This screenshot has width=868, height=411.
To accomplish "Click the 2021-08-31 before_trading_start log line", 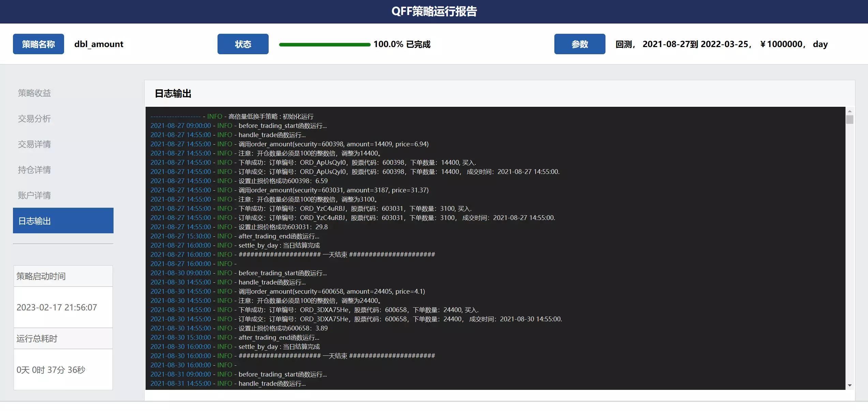I will coord(239,374).
